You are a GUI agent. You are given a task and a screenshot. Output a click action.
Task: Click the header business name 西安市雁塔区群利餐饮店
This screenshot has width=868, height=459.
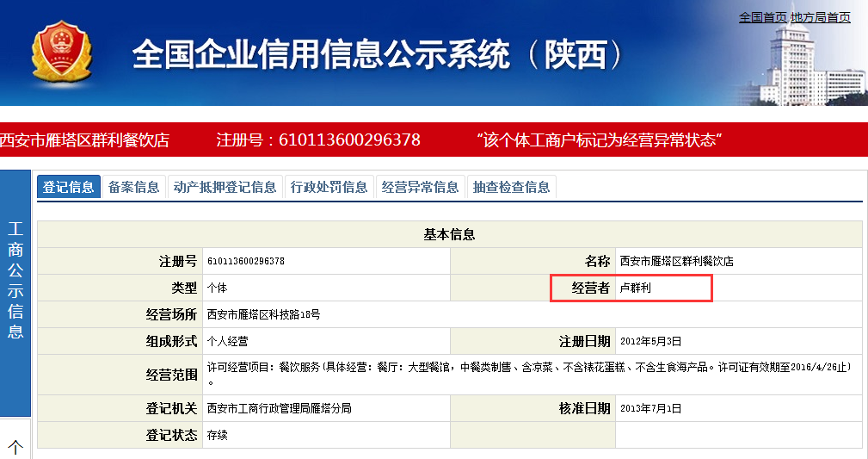click(84, 140)
